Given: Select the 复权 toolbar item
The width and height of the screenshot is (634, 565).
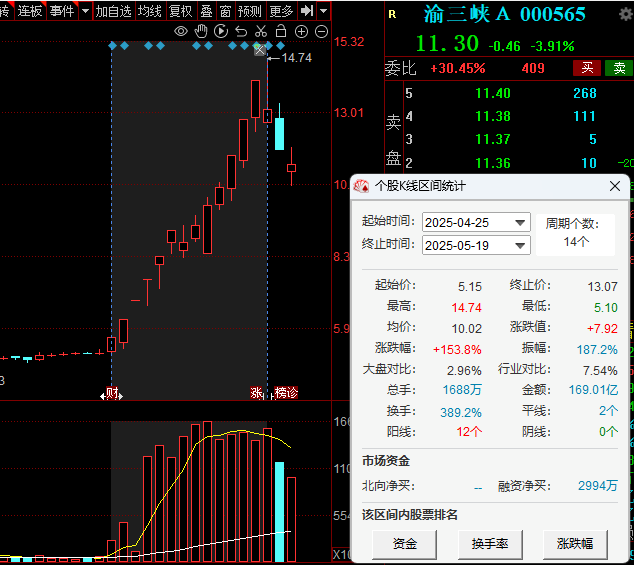Looking at the screenshot, I should click(x=180, y=11).
